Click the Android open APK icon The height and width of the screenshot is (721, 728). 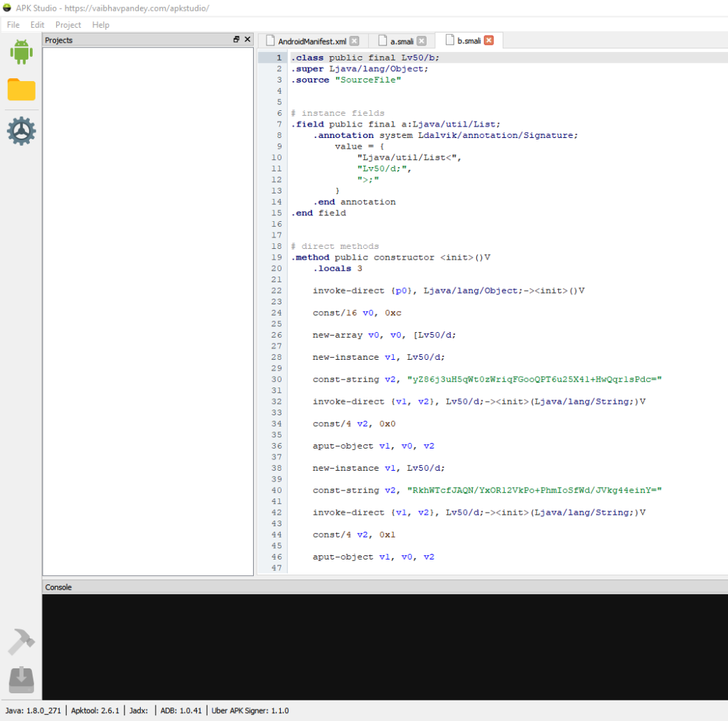click(x=21, y=52)
